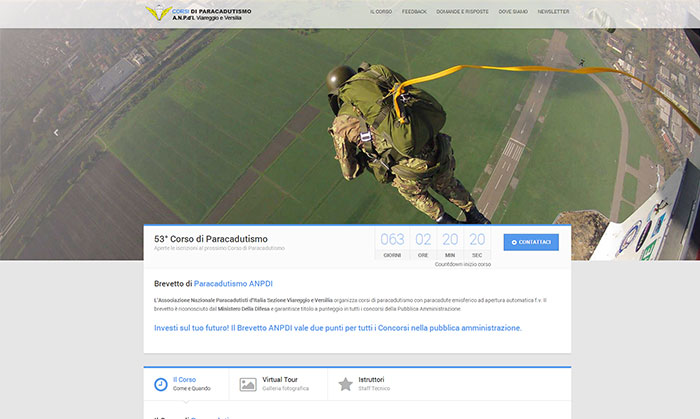This screenshot has width=700, height=419.
Task: Switch to the Istruttori tab
Action: 375,380
